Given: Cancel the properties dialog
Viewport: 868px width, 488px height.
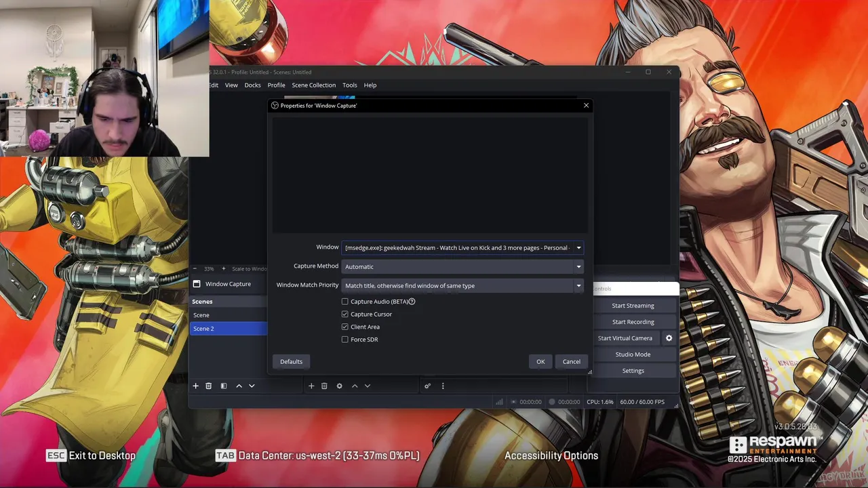Looking at the screenshot, I should 572,361.
